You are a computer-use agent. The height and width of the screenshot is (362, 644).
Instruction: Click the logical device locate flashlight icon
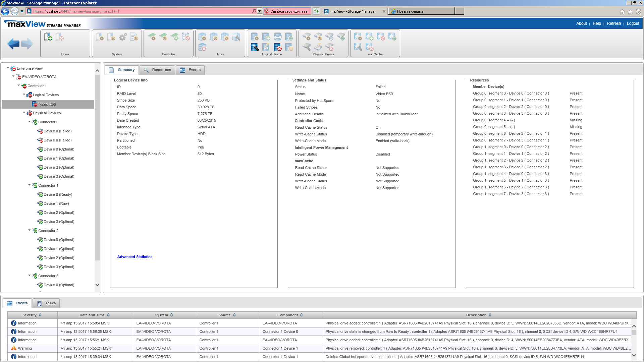click(255, 47)
